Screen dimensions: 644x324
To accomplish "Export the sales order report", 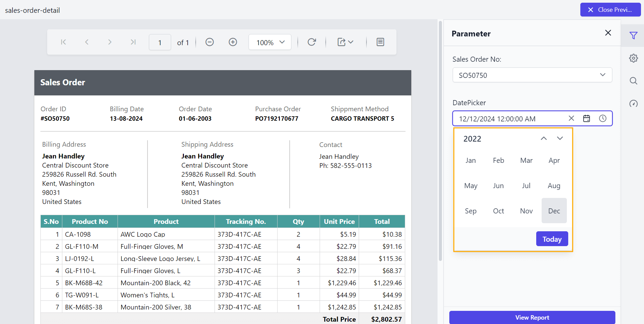I will pos(342,42).
